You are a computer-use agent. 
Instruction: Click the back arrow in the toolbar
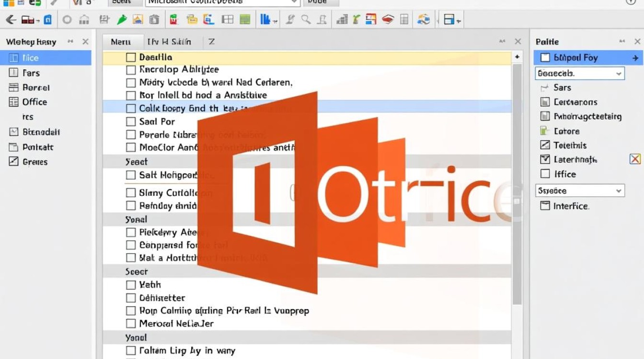click(11, 20)
